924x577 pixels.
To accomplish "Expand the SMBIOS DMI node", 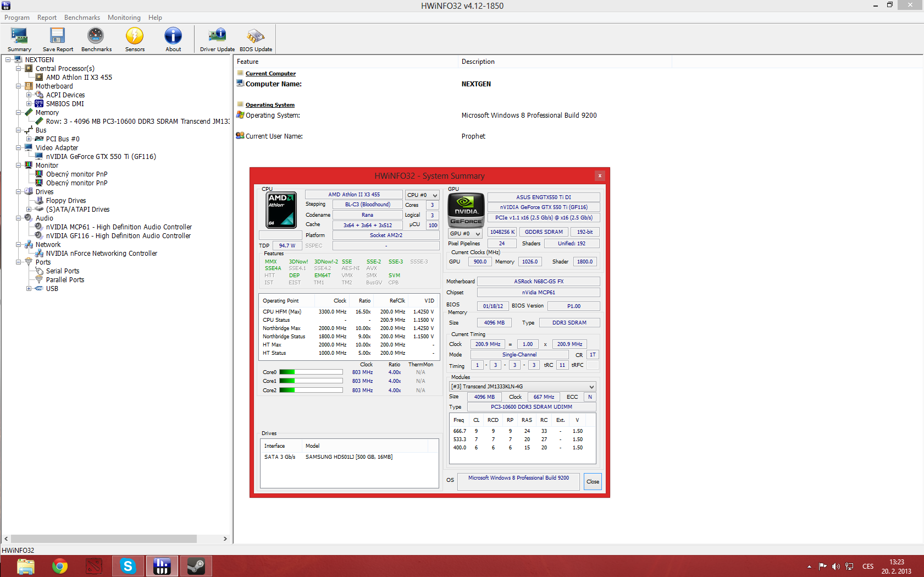I will (29, 103).
